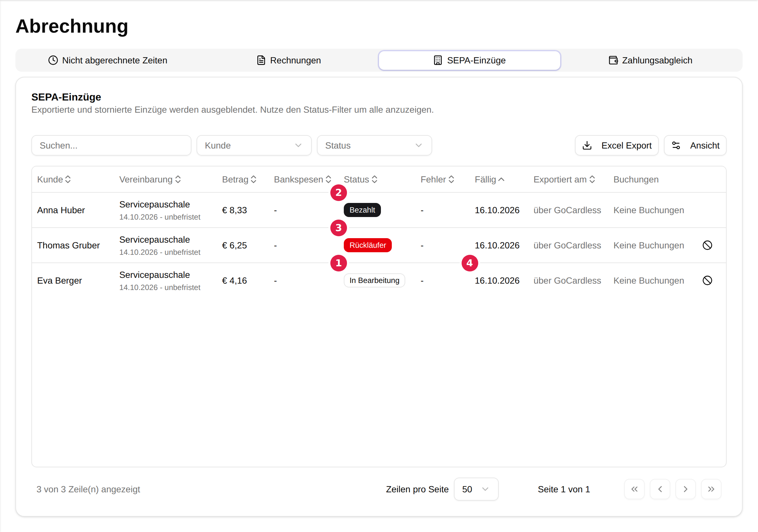Sort by Vereinbarung column header
The image size is (758, 532).
click(150, 179)
